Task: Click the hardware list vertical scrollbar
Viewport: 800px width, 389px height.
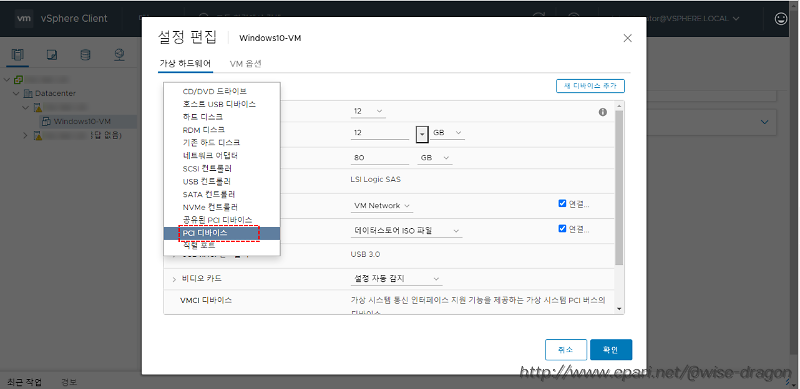Action: [619, 187]
